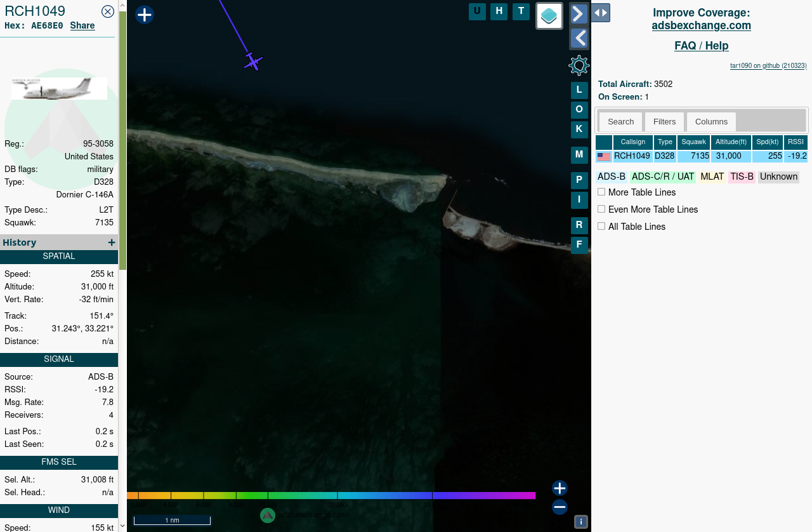Click the aircraft photo thumbnail

tap(59, 88)
